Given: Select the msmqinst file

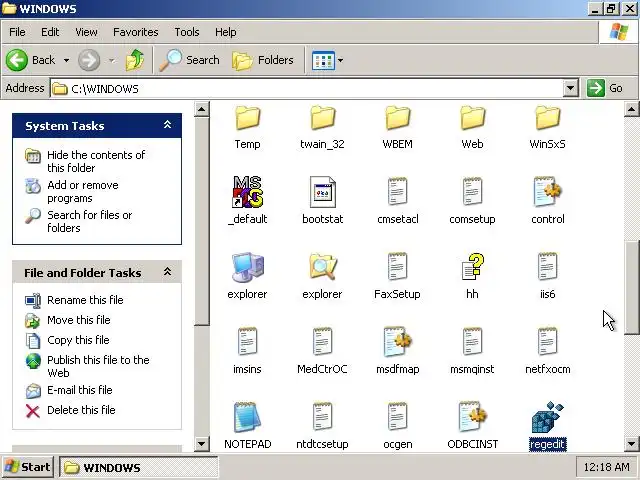Looking at the screenshot, I should (472, 351).
